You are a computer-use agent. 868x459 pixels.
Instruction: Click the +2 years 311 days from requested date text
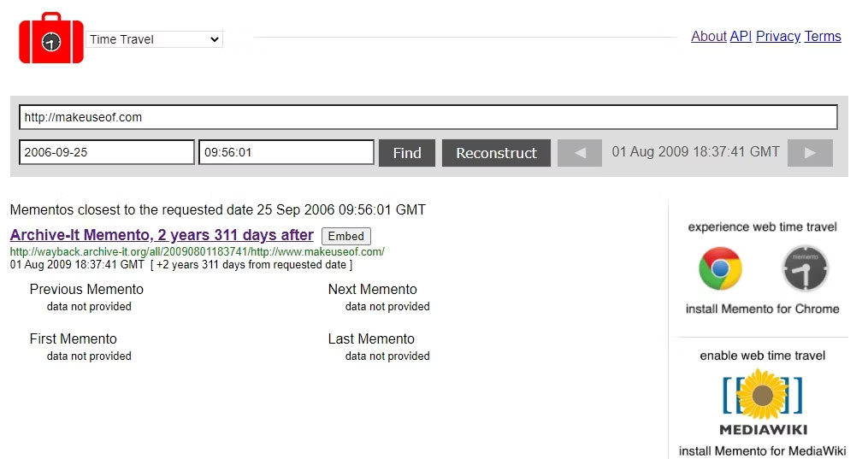(x=251, y=265)
